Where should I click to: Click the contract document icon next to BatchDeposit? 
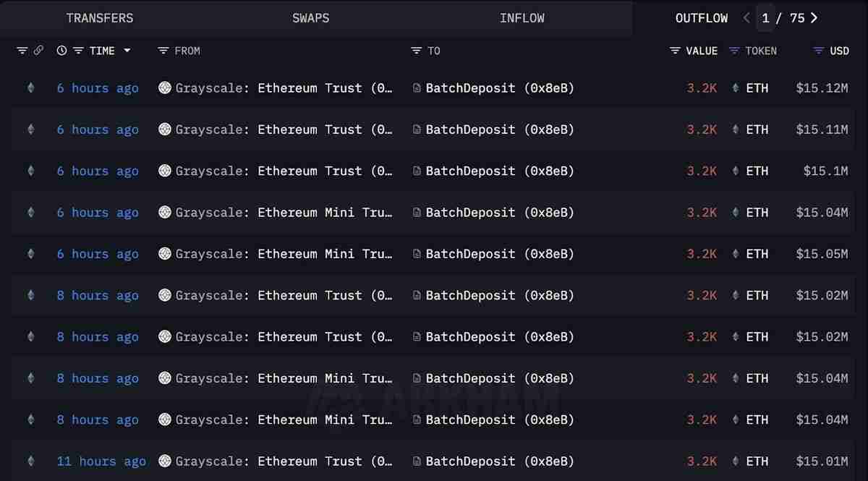[417, 88]
